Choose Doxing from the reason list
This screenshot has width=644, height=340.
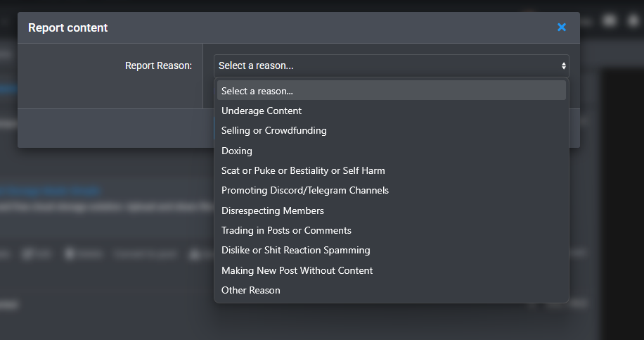(x=236, y=151)
